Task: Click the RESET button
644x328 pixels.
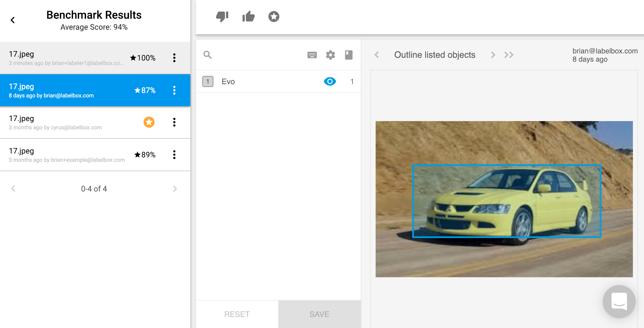Action: tap(237, 314)
